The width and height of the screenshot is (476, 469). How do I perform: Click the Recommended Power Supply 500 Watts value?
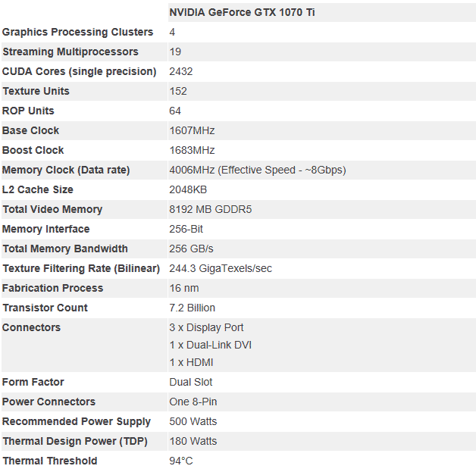click(193, 422)
